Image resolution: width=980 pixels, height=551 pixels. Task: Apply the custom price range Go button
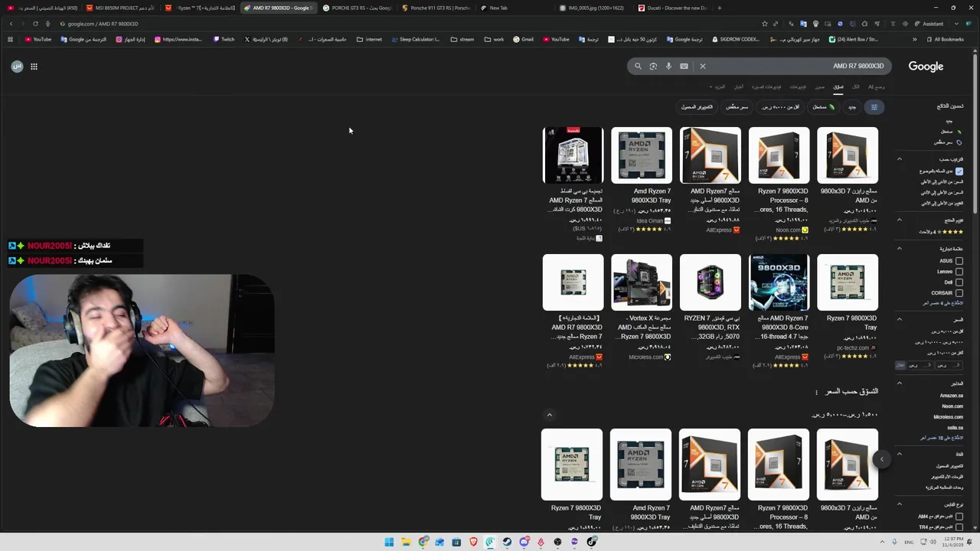pos(900,365)
